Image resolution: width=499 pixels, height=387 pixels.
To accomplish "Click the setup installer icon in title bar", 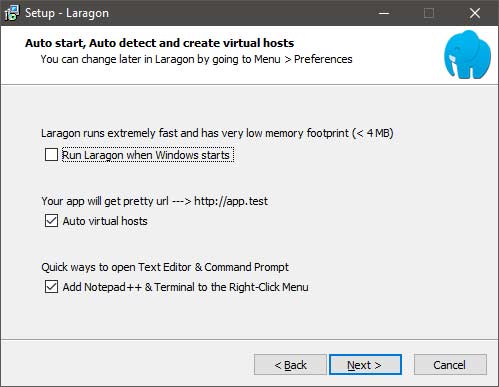I will (12, 13).
